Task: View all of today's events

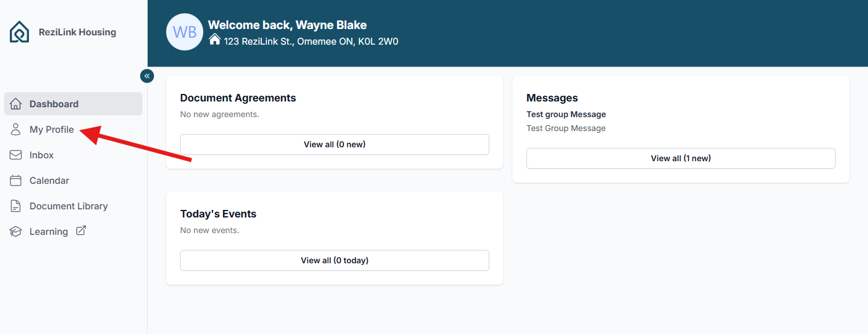Action: [x=334, y=260]
